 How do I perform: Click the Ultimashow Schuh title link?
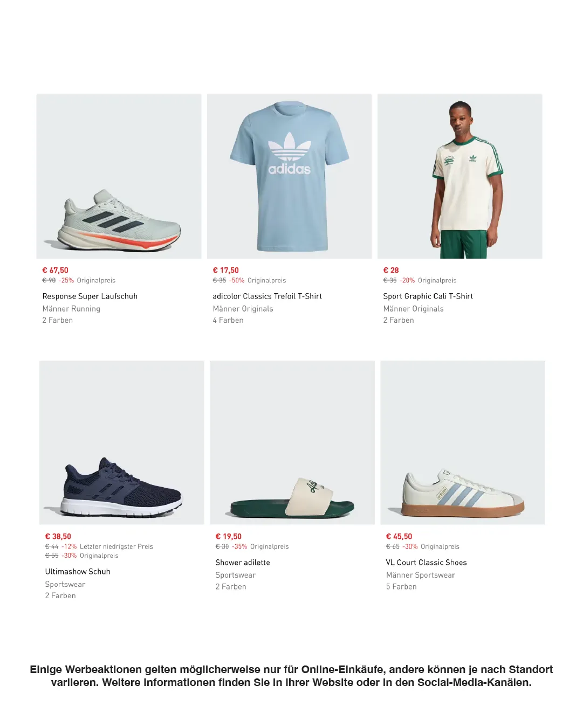78,572
